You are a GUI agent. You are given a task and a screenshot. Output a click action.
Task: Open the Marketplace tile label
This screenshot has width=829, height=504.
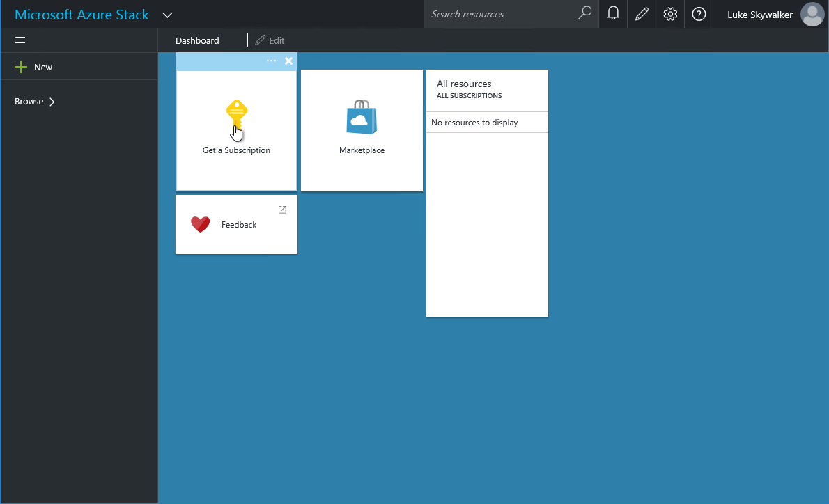coord(362,150)
